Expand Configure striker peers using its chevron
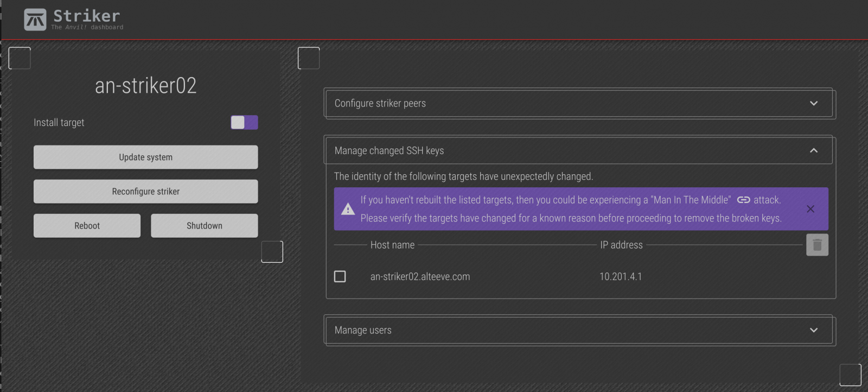Viewport: 868px width, 392px height. click(813, 103)
